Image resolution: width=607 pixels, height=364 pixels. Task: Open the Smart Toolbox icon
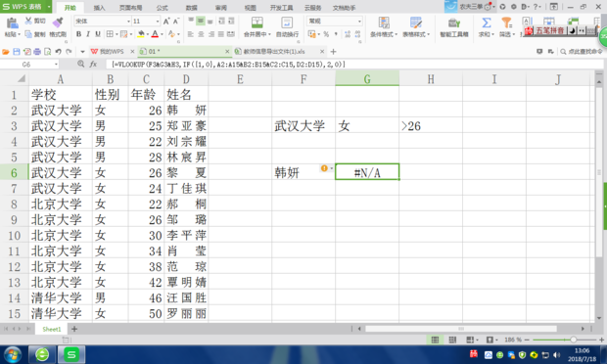point(453,23)
